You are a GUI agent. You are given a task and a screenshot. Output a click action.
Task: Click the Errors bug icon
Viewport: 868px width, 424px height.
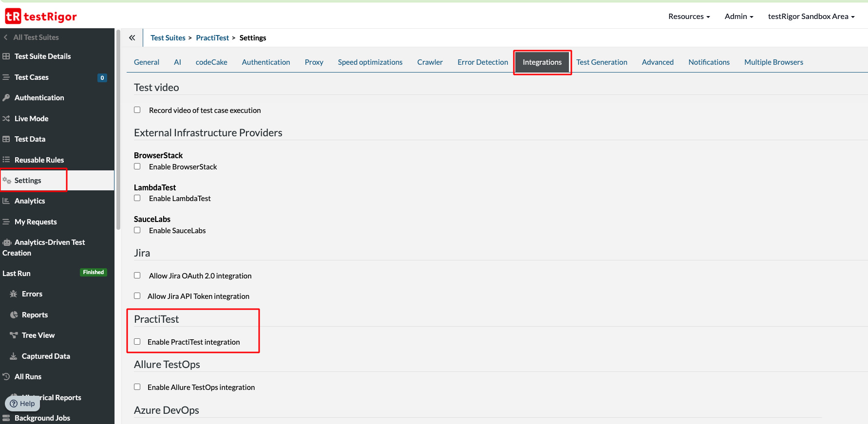[14, 294]
